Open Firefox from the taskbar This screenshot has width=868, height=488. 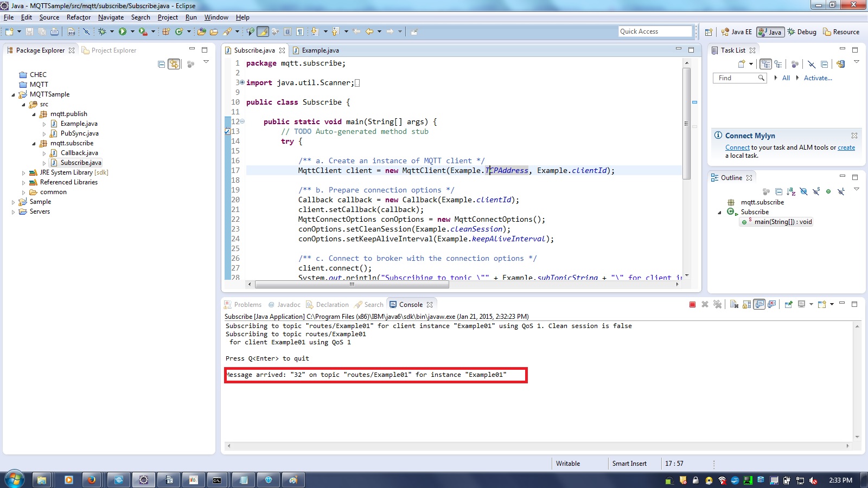[92, 480]
